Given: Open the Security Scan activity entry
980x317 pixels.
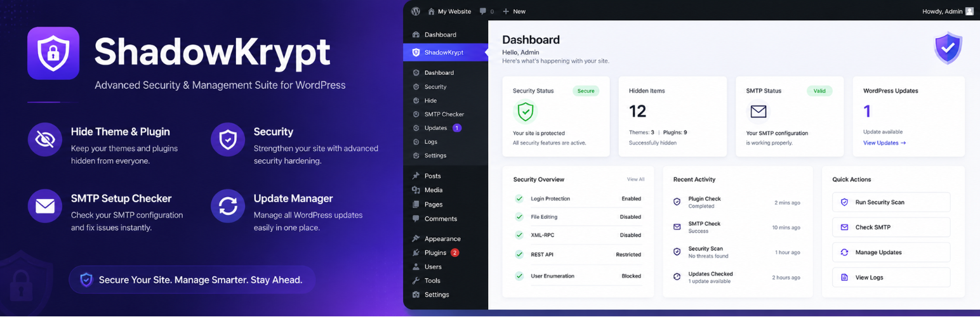Looking at the screenshot, I should point(737,252).
